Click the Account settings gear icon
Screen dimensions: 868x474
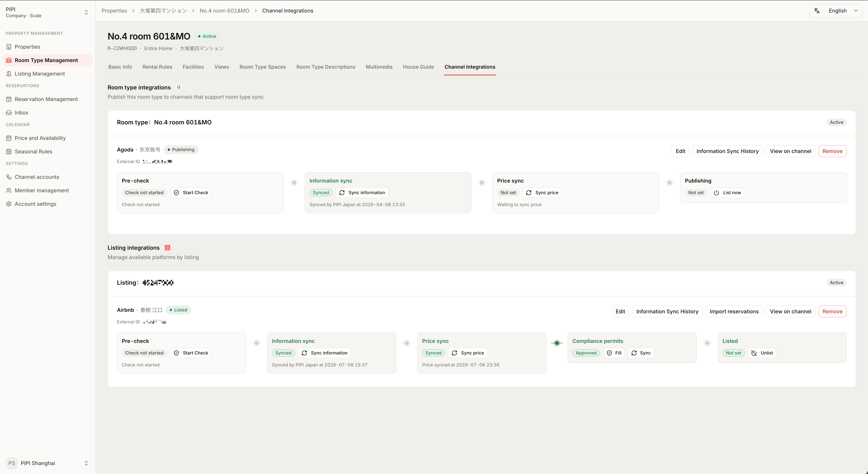click(9, 204)
